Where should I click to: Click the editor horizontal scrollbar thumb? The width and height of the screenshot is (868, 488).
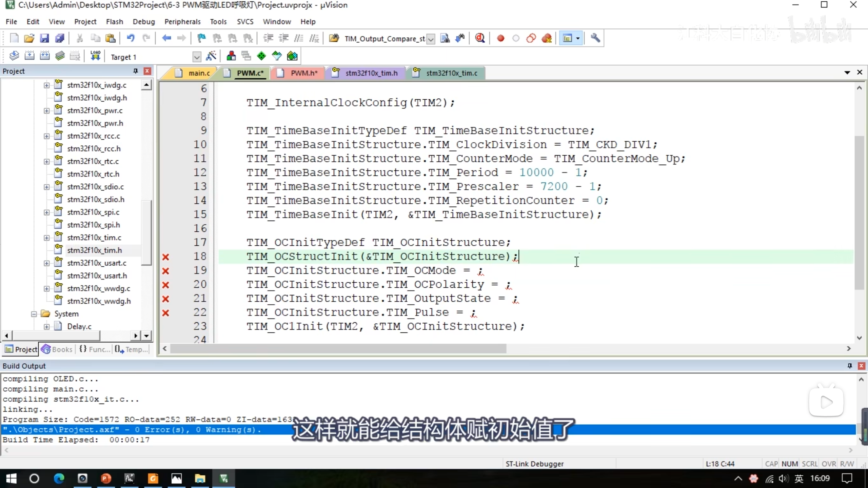tap(338, 348)
